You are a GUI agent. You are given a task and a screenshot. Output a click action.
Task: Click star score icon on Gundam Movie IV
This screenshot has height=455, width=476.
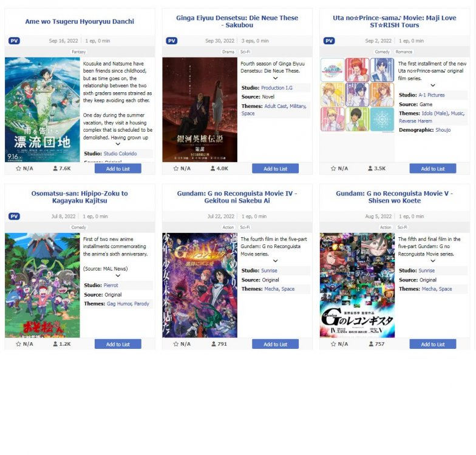tap(176, 344)
